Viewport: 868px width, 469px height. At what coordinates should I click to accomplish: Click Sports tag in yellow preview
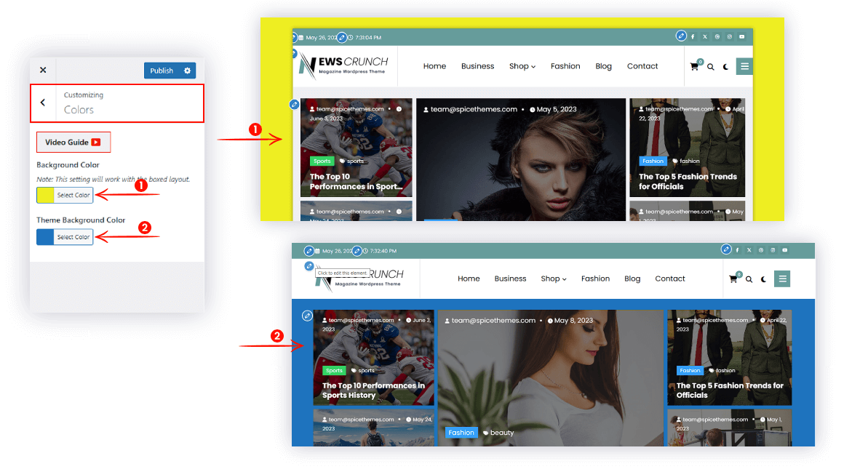pos(322,161)
